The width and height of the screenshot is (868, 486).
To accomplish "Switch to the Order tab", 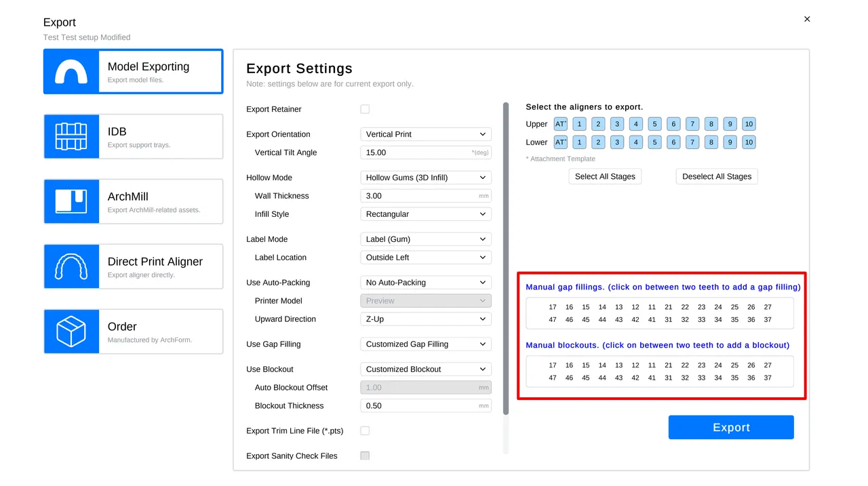I will pos(134,331).
